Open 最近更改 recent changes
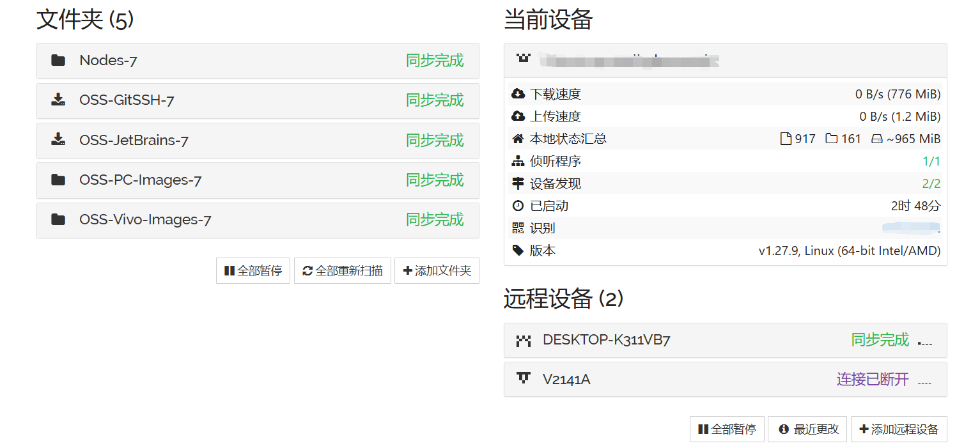Screen dimensions: 980x448 click(807, 429)
